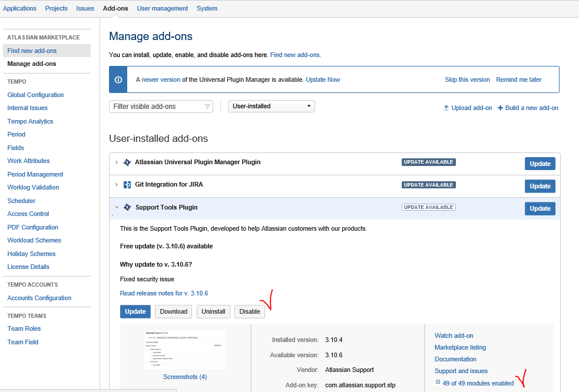Open Access Control
Viewport: 579px width, 392px height.
[28, 214]
